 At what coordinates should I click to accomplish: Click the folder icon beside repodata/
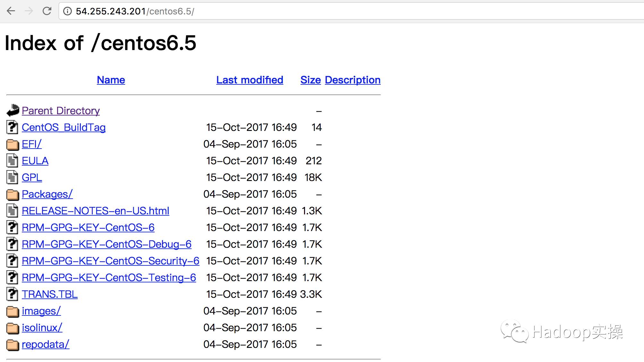(x=13, y=345)
